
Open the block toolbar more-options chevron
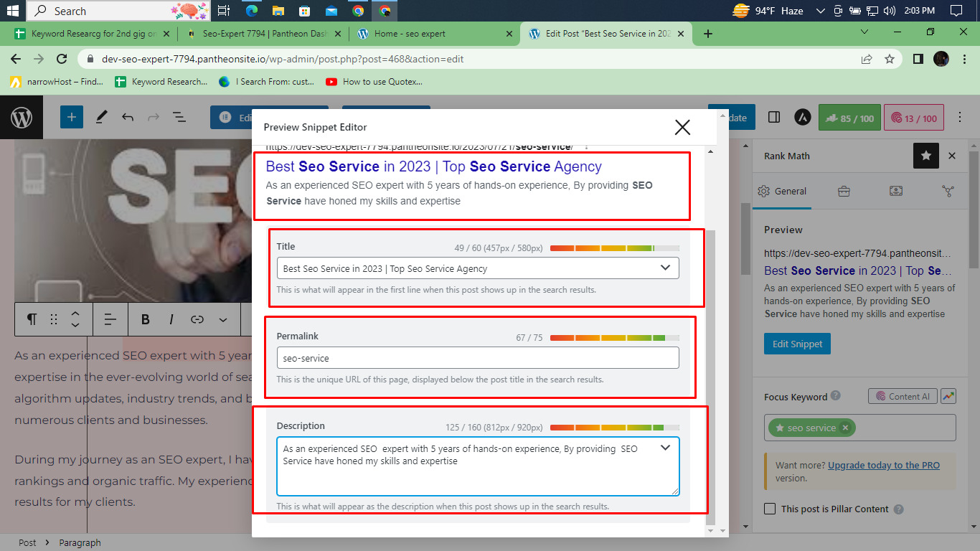point(222,319)
